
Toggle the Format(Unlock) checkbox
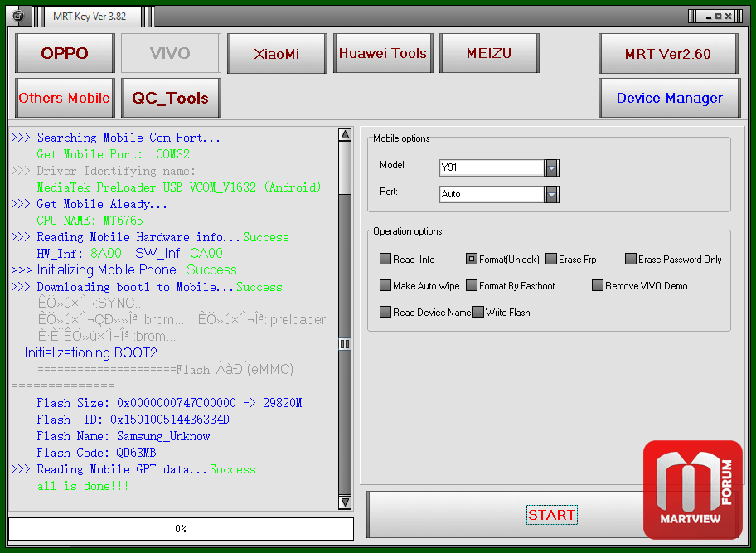[471, 259]
